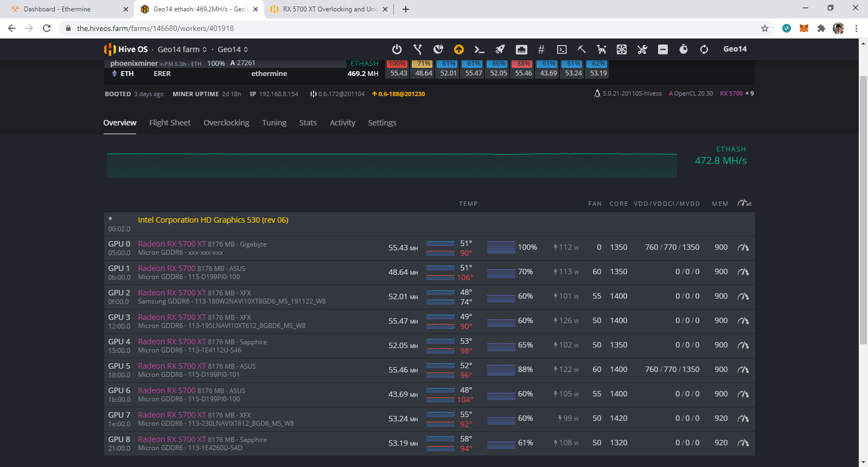The image size is (868, 467).
Task: Expand the Geo14 farm selector
Action: [x=182, y=49]
